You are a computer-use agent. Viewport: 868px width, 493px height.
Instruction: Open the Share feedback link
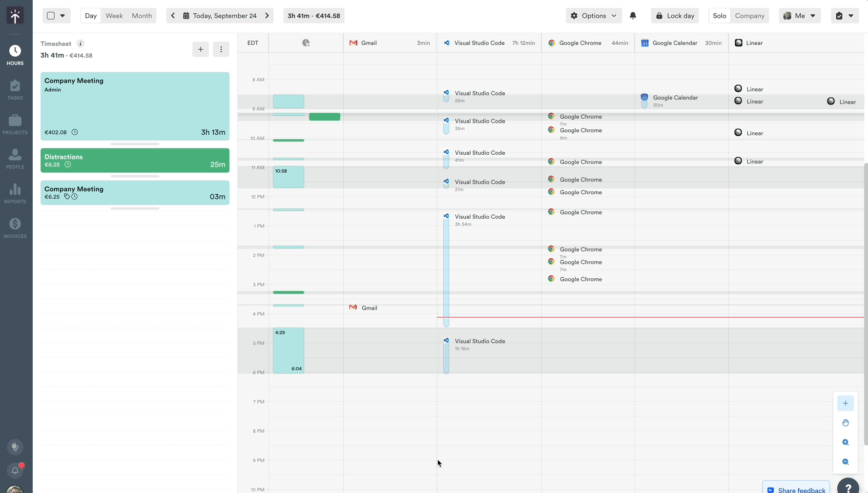796,490
